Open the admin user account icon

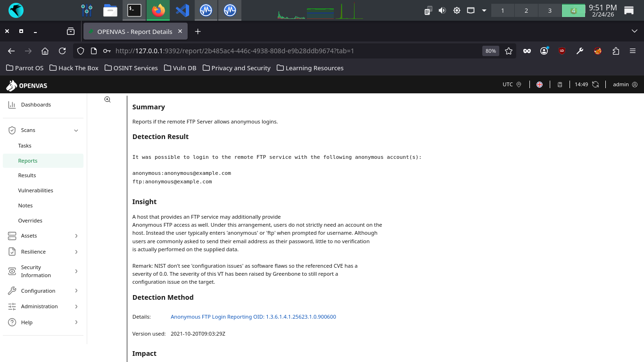coord(635,84)
